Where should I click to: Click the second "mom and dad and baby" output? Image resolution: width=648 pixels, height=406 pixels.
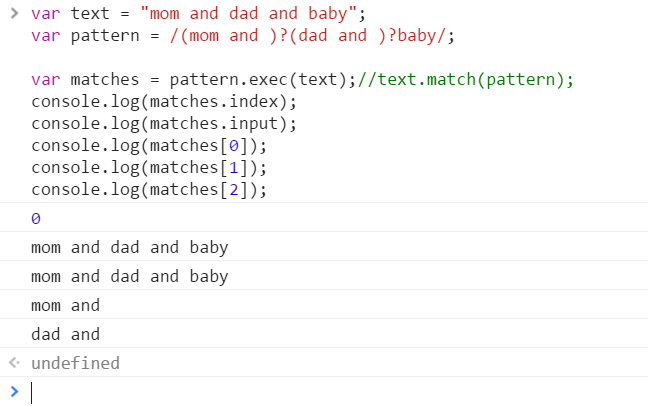pyautogui.click(x=129, y=276)
